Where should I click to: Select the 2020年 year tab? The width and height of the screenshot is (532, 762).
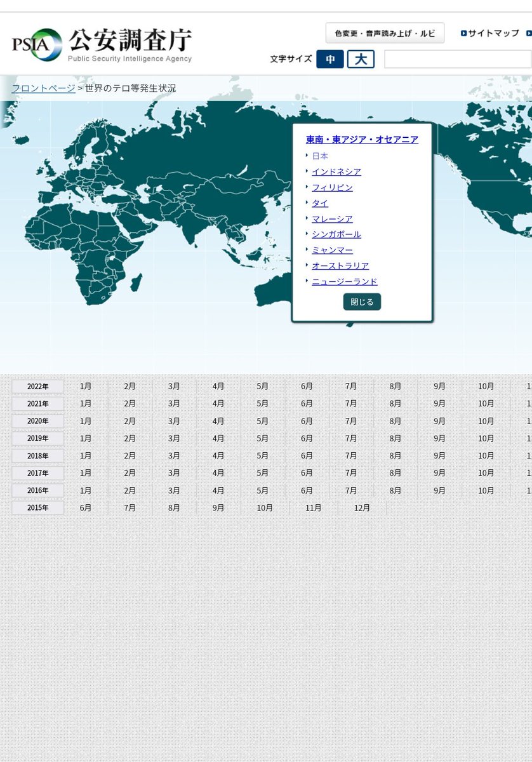click(x=38, y=421)
